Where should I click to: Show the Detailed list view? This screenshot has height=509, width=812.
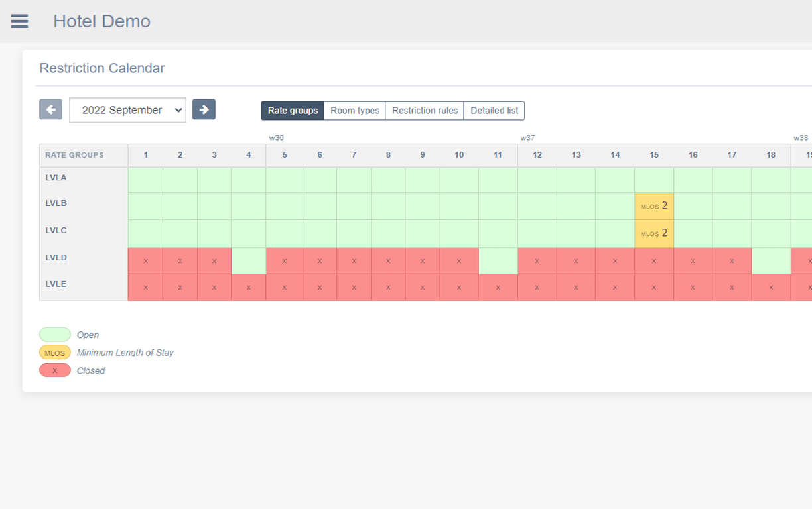pyautogui.click(x=494, y=111)
